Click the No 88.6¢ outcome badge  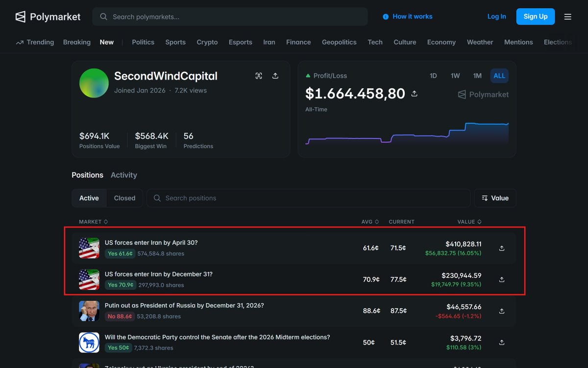coord(120,316)
